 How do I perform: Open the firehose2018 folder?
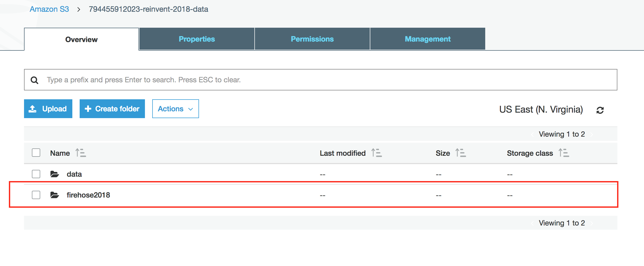(x=88, y=195)
